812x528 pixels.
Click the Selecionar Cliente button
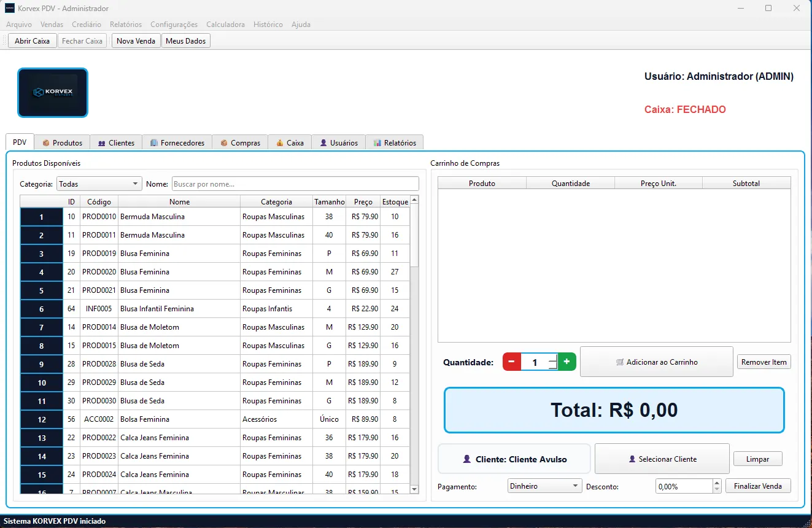click(662, 459)
